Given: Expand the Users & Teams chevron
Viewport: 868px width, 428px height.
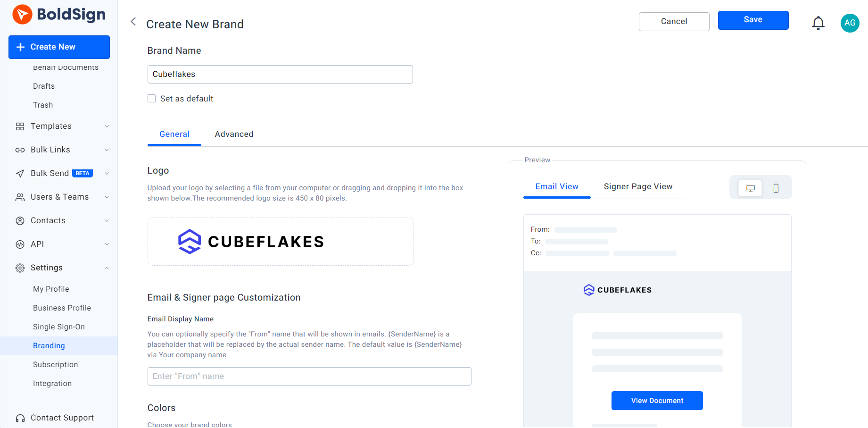Looking at the screenshot, I should [107, 197].
